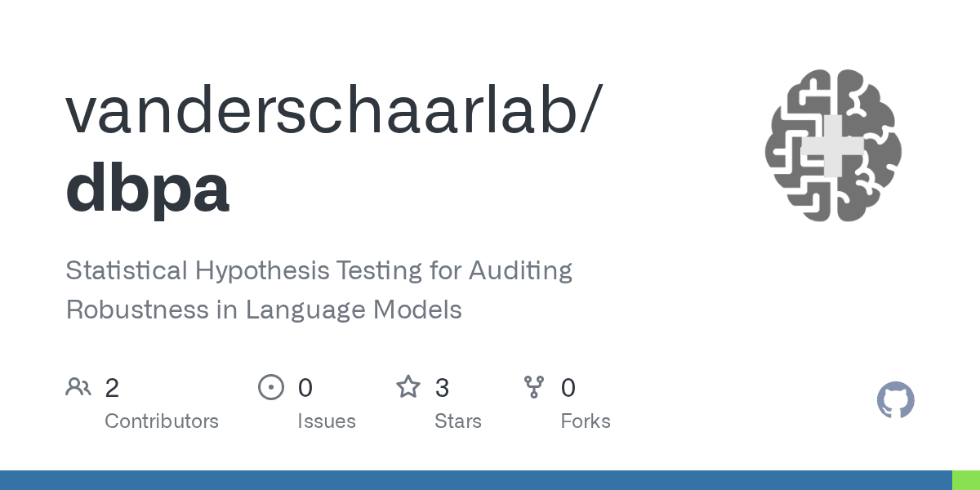Click the issue count 0

tap(305, 388)
